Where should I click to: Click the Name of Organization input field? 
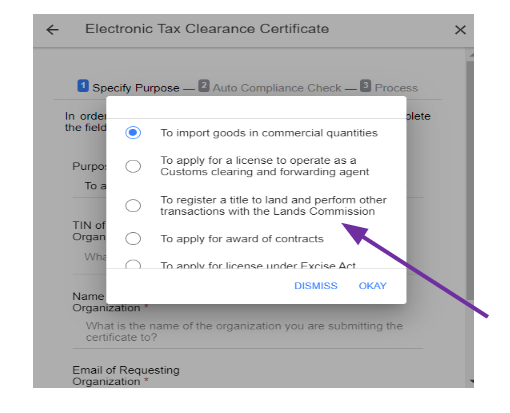248,331
